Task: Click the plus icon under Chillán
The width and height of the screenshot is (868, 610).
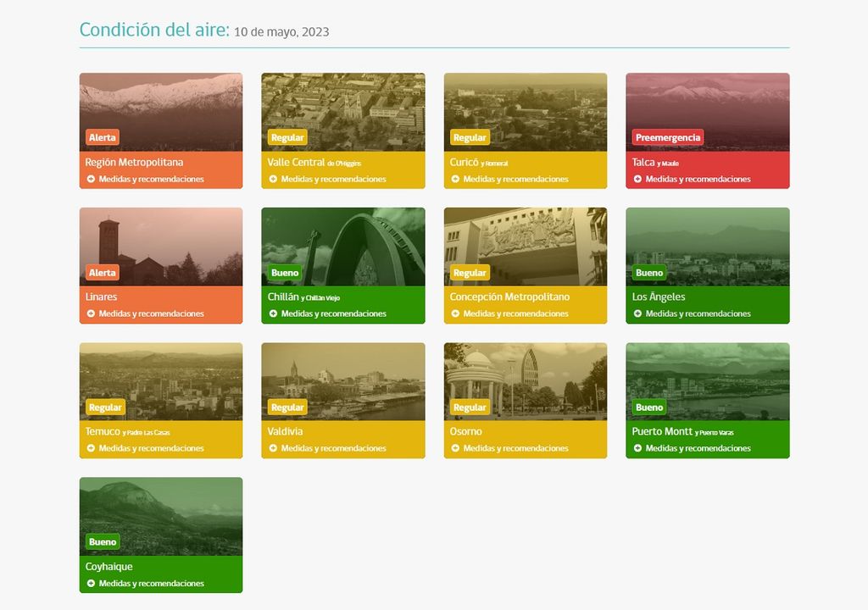Action: pyautogui.click(x=273, y=313)
